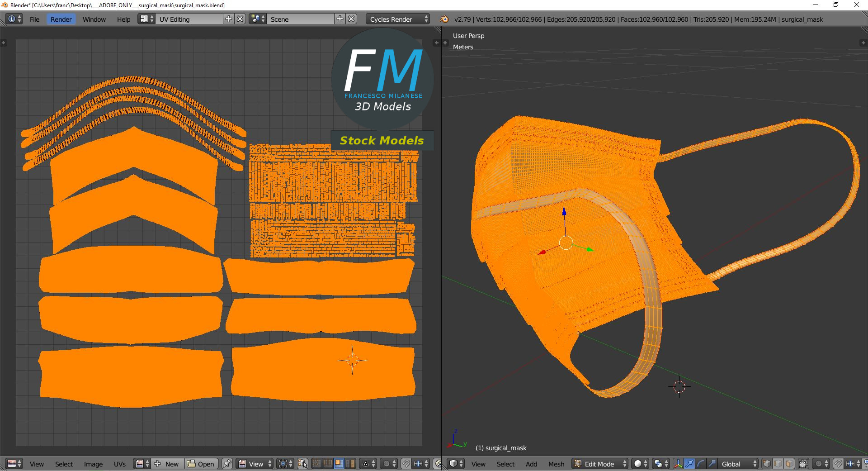This screenshot has height=471, width=868.
Task: Open the Edit Mode interaction dropdown
Action: tap(600, 464)
